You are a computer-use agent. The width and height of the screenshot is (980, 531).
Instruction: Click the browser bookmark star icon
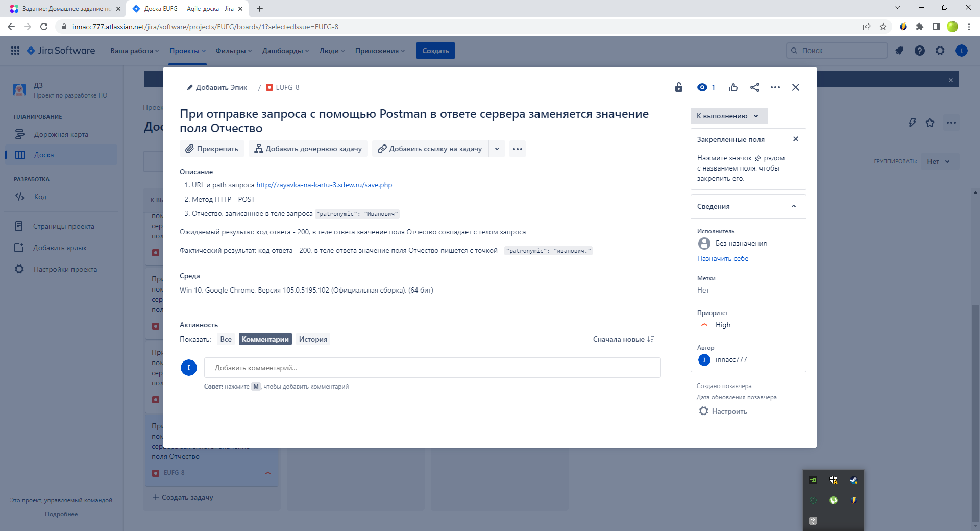pos(883,27)
